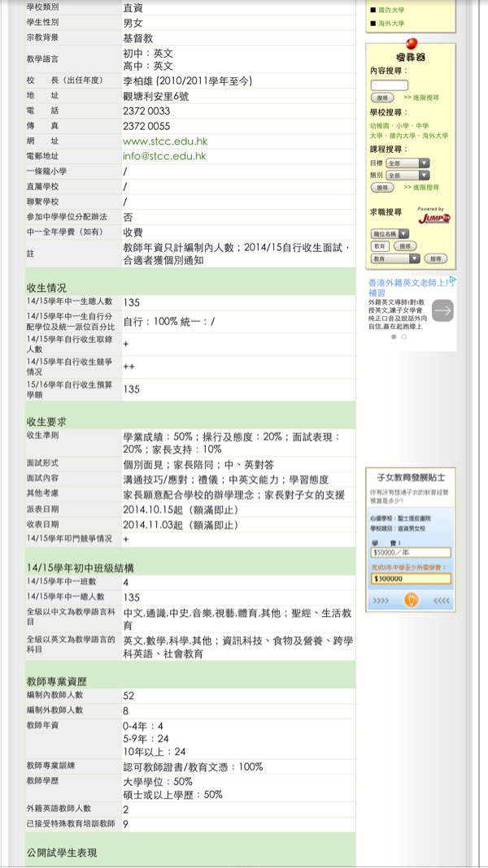
Task: Select second carousel dot under the ad
Action: 404,336
